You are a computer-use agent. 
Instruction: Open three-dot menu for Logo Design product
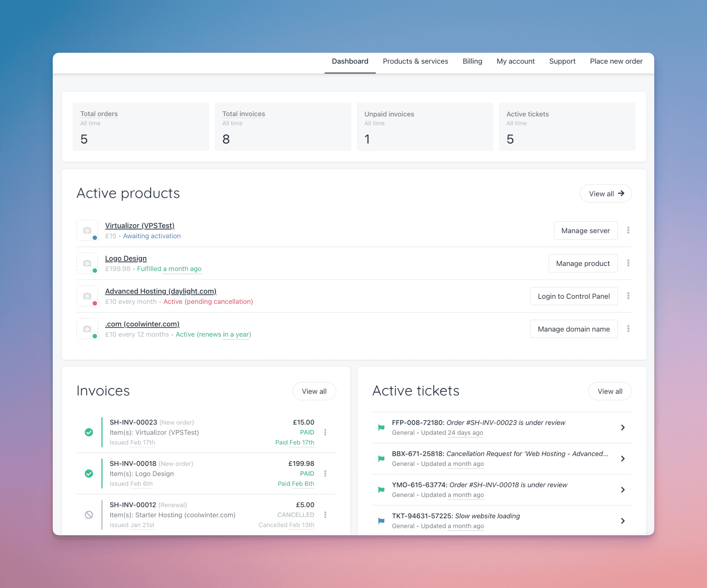(628, 263)
